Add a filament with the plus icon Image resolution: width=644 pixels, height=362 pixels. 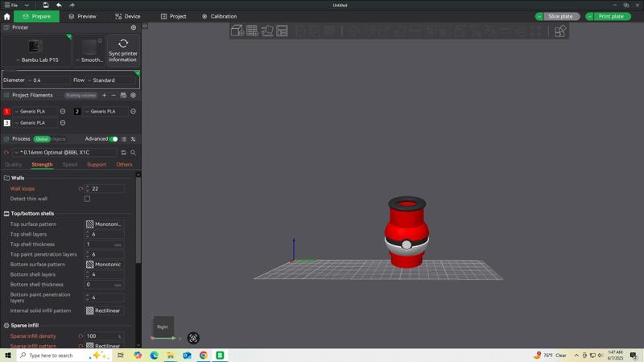[x=104, y=95]
